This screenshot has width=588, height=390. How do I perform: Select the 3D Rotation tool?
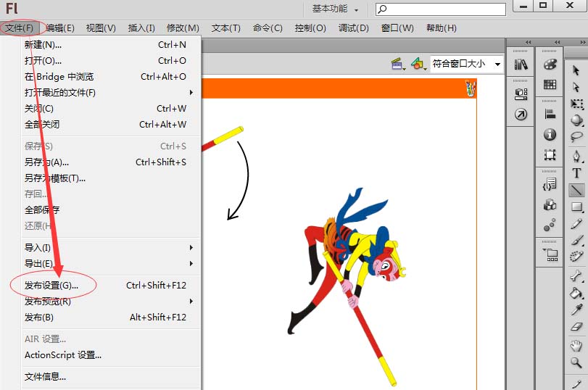click(x=576, y=120)
